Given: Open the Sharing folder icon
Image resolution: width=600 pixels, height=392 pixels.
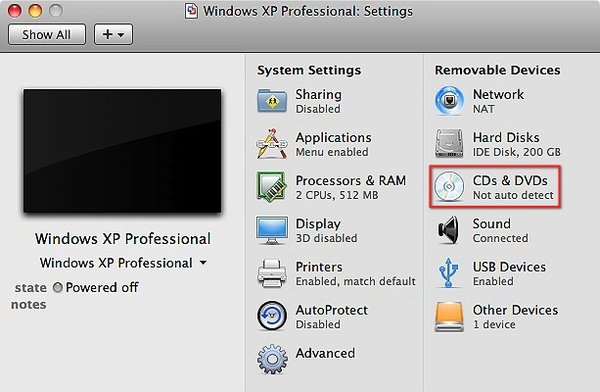Looking at the screenshot, I should click(x=272, y=101).
